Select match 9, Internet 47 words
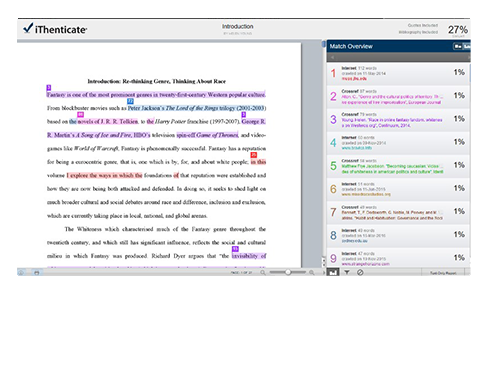 click(x=398, y=258)
